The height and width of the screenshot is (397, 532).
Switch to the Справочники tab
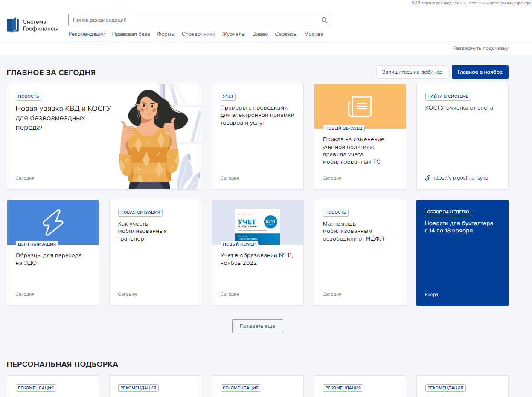coord(198,34)
